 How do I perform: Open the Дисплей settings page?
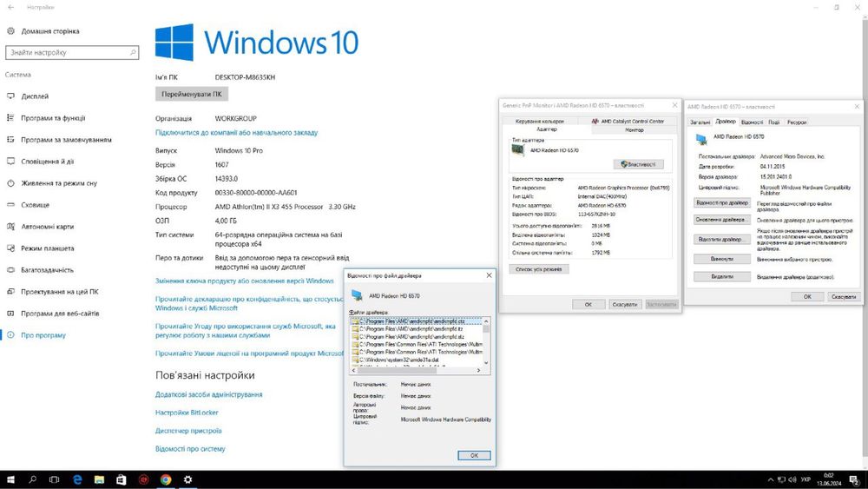click(x=35, y=96)
